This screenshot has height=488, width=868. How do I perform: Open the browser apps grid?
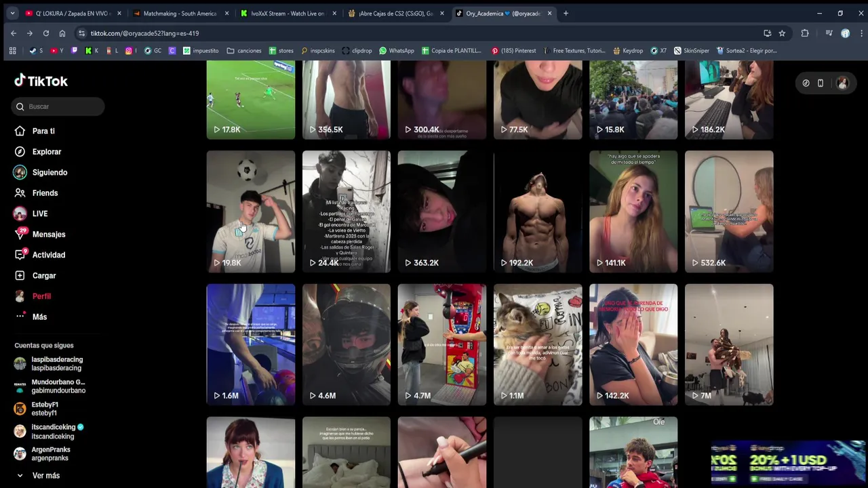click(x=12, y=51)
